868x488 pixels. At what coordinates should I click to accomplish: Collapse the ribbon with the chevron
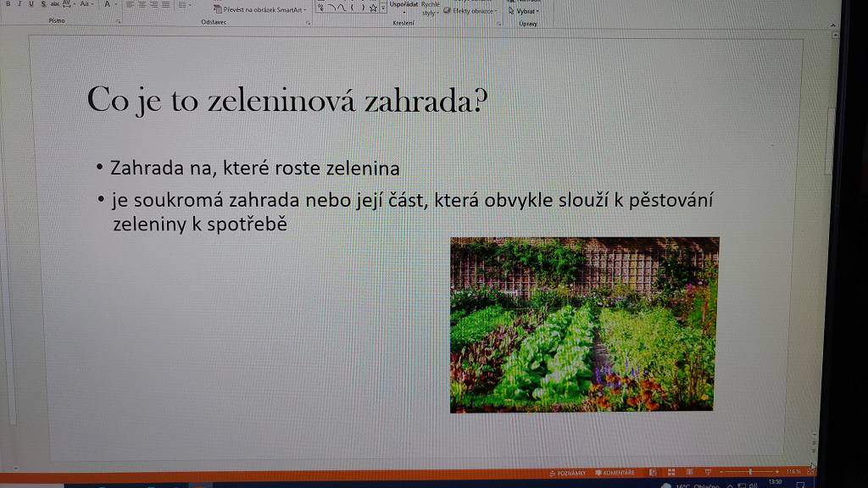833,25
